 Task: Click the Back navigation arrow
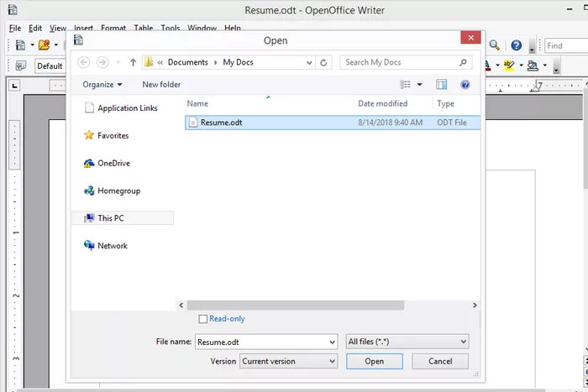point(83,63)
